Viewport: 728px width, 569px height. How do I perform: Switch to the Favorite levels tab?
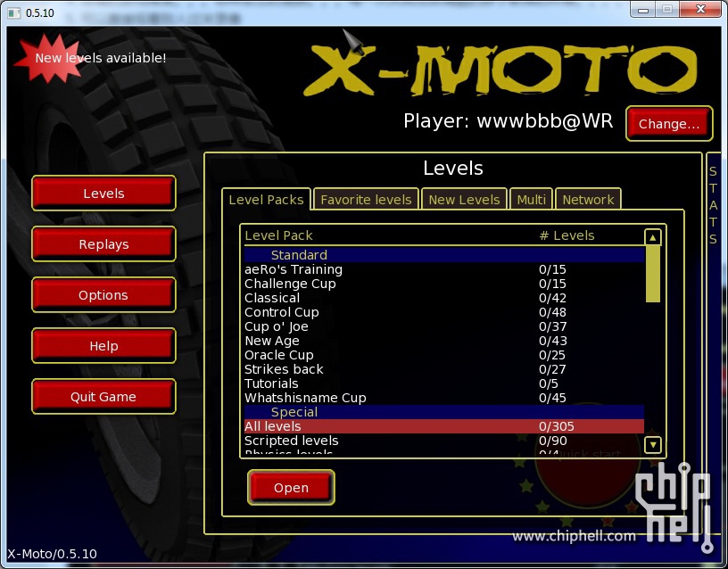tap(366, 200)
